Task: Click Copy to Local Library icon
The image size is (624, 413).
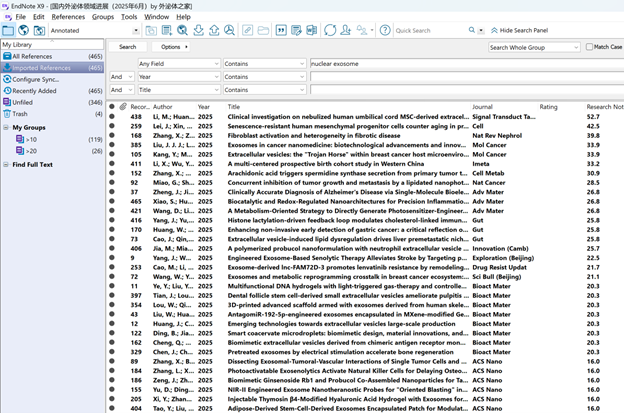Action: 151,30
